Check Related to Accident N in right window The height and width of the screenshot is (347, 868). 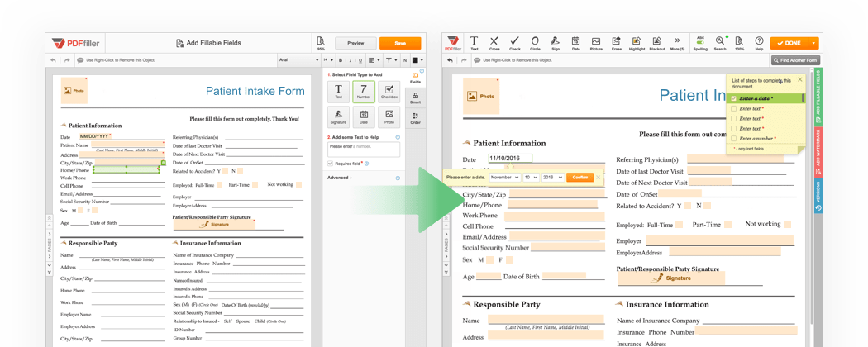coord(707,206)
